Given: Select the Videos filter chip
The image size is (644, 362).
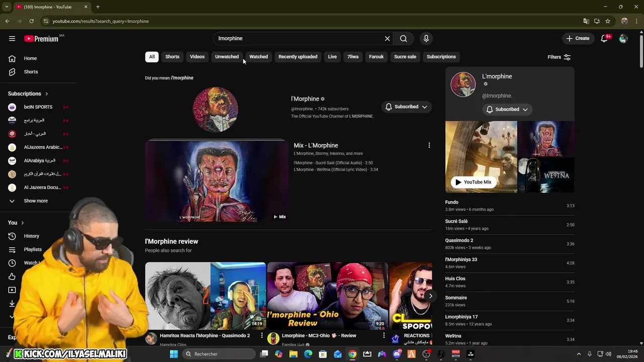Looking at the screenshot, I should [x=197, y=57].
